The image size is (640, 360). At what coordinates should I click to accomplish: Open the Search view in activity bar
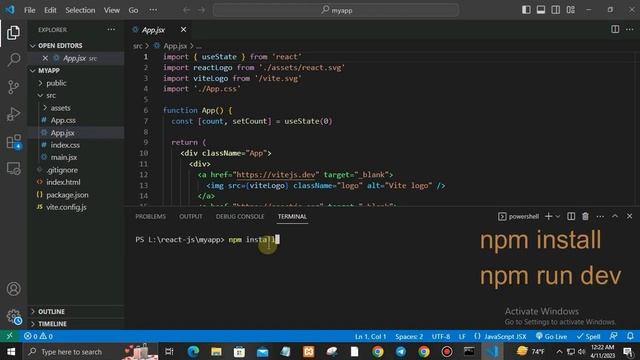13,60
